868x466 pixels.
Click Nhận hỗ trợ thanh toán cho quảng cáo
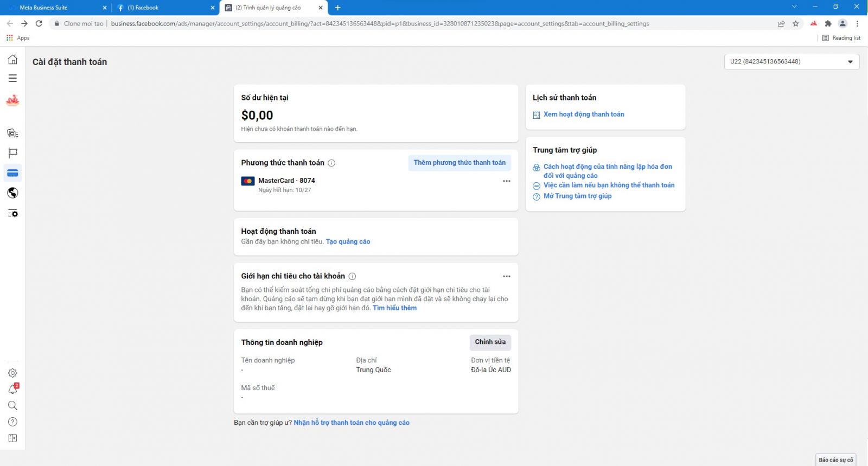pyautogui.click(x=352, y=423)
